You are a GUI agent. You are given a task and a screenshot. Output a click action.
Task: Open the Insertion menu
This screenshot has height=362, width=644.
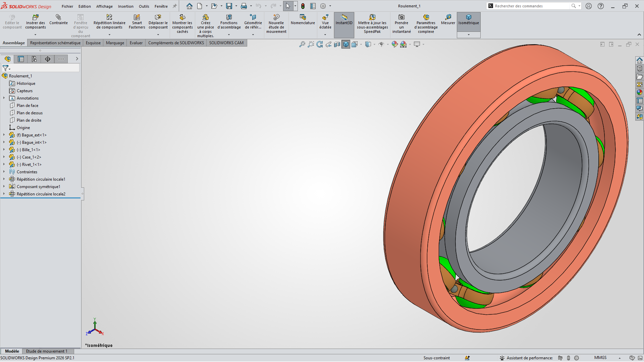(125, 6)
